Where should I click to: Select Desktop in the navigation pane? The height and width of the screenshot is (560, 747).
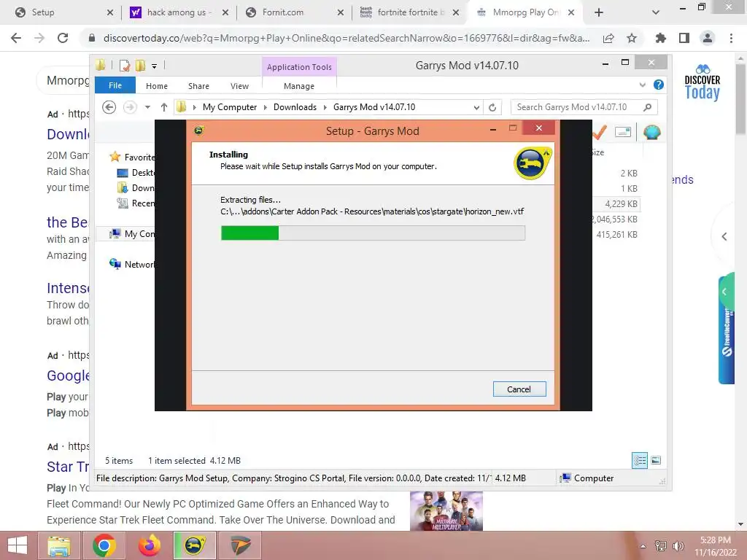136,172
